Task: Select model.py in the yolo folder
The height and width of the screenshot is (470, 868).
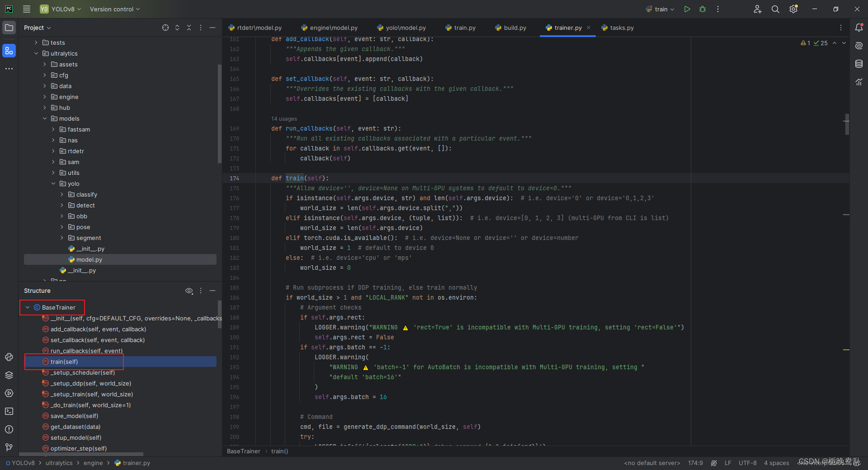Action: [x=120, y=259]
